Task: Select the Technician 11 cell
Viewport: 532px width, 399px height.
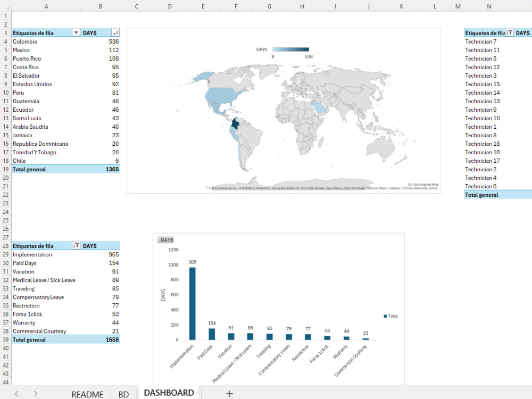Action: click(x=489, y=50)
